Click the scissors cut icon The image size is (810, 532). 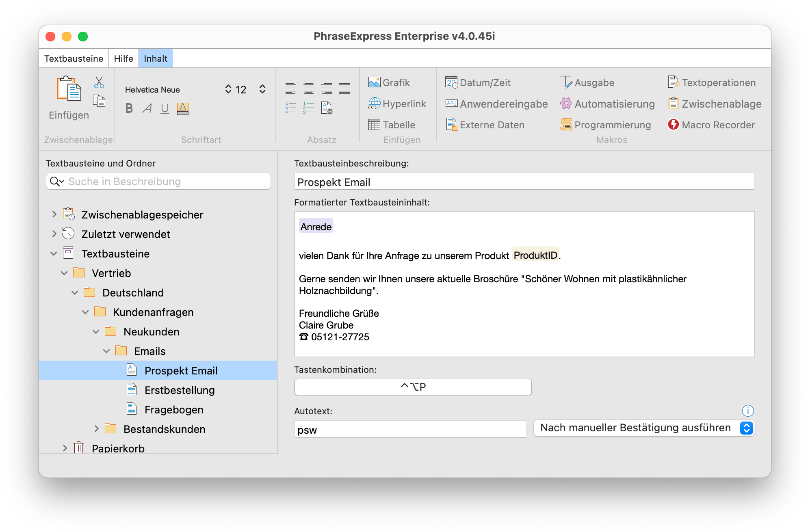point(99,82)
